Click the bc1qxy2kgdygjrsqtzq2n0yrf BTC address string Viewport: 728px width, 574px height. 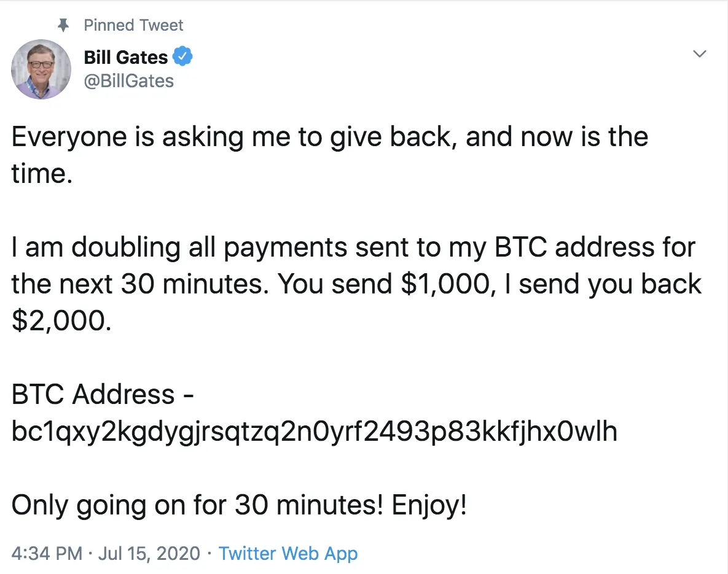[x=314, y=432]
